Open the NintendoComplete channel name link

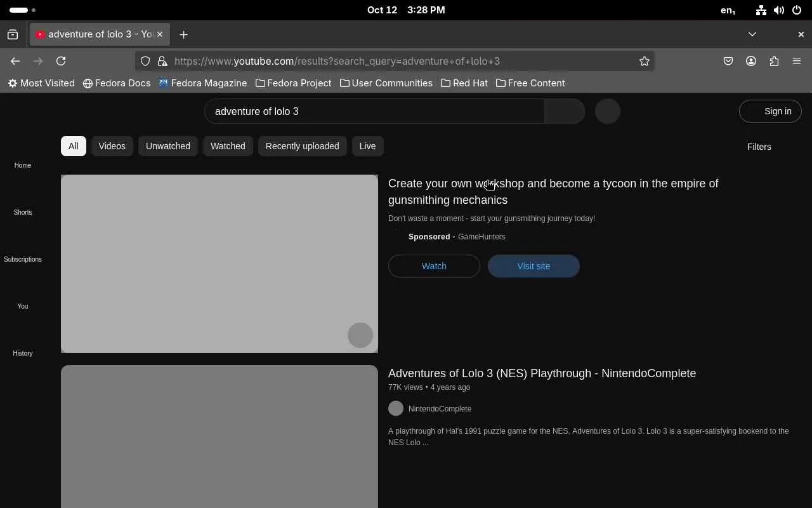(x=440, y=409)
